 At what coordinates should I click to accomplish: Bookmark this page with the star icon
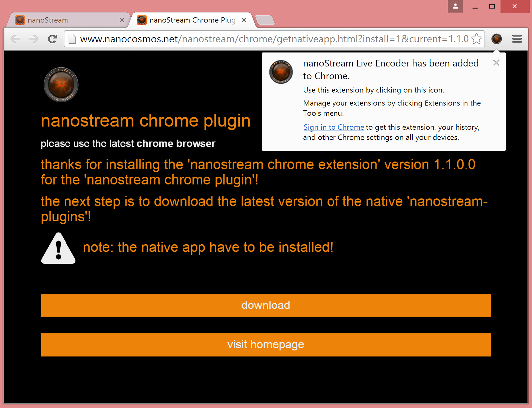(x=476, y=39)
